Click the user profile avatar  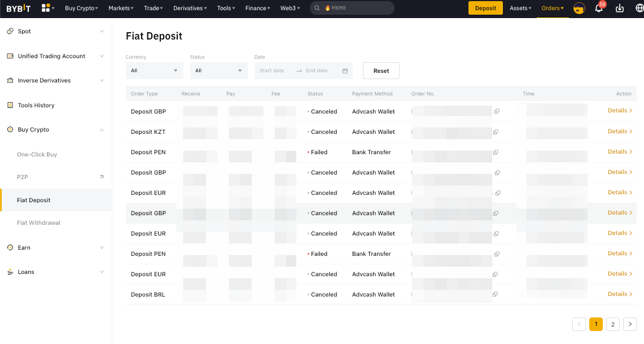click(579, 8)
